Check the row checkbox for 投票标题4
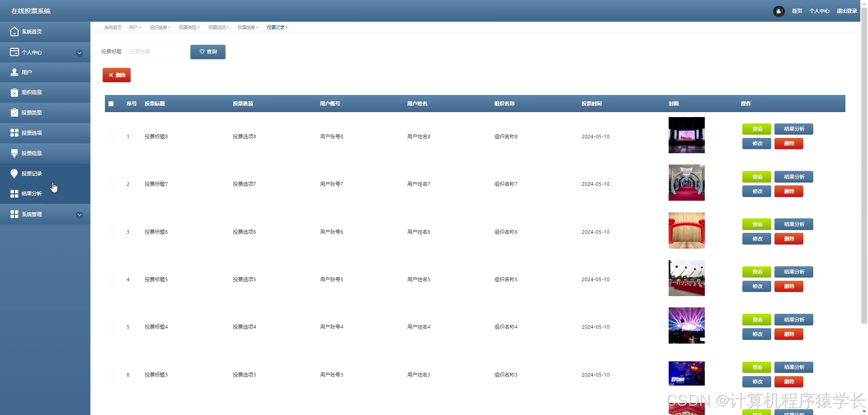This screenshot has height=415, width=868. point(111,327)
